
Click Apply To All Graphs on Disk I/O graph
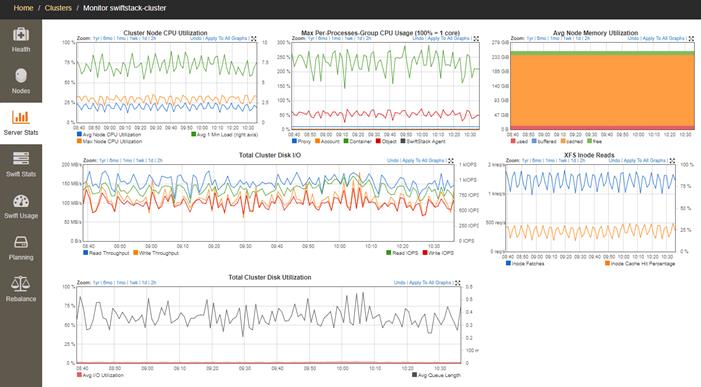pyautogui.click(x=423, y=160)
